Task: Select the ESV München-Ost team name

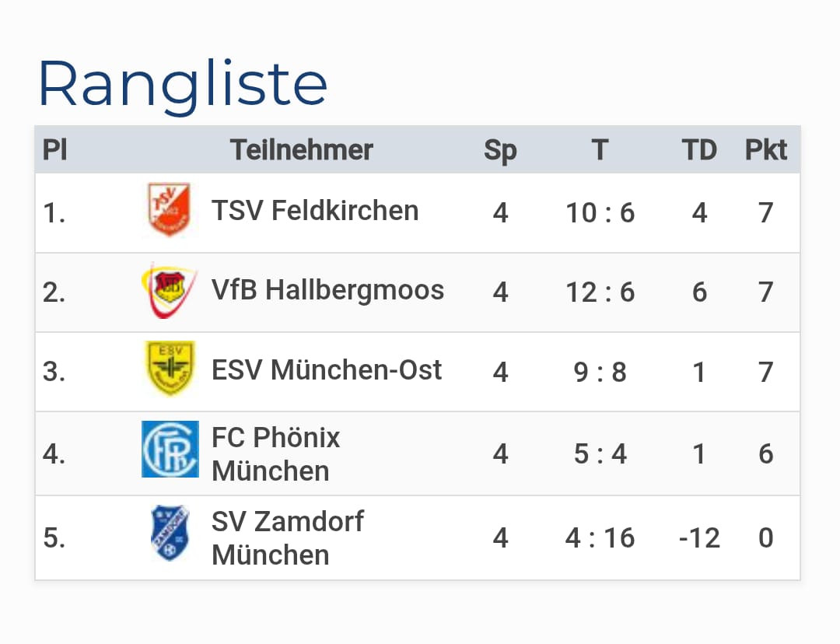Action: pos(327,370)
